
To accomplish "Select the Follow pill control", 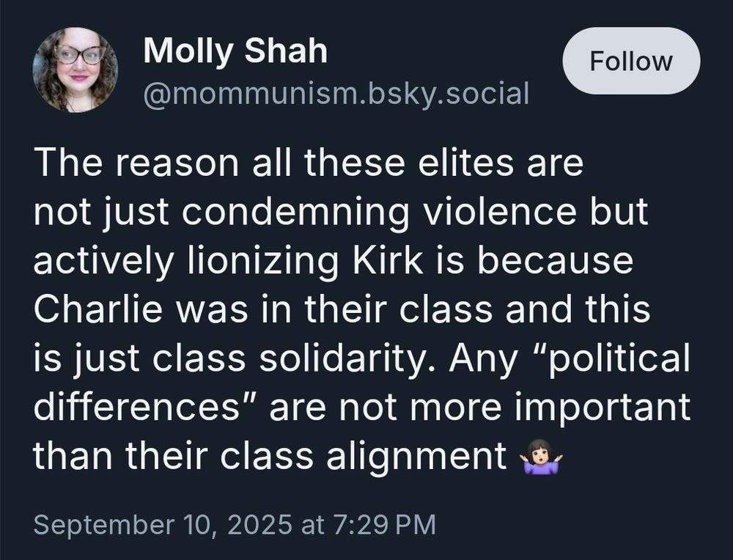I will [632, 61].
